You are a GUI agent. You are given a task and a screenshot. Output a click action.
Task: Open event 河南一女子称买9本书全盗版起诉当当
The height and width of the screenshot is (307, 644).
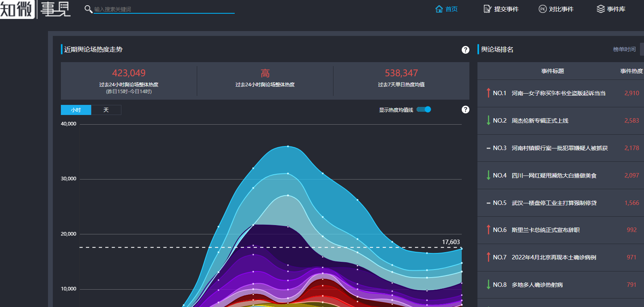[x=559, y=93]
